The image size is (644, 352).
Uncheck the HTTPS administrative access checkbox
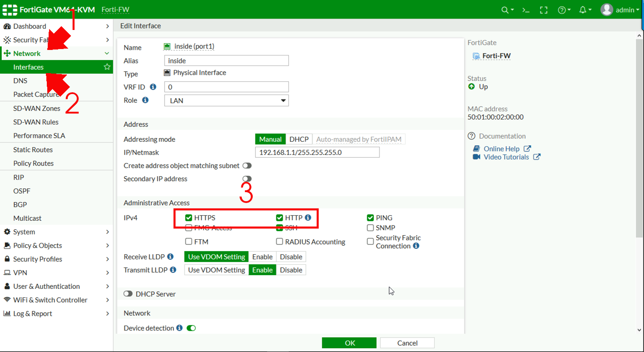(189, 218)
